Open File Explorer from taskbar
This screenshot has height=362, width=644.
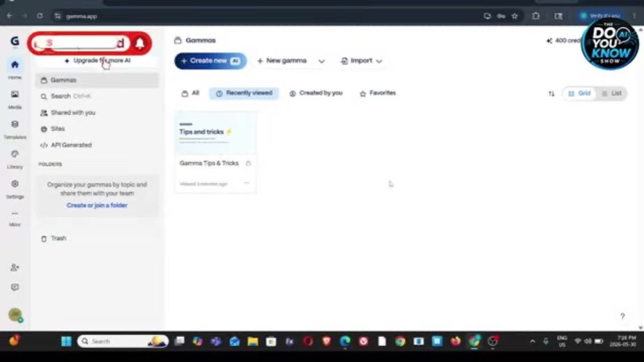(x=252, y=341)
